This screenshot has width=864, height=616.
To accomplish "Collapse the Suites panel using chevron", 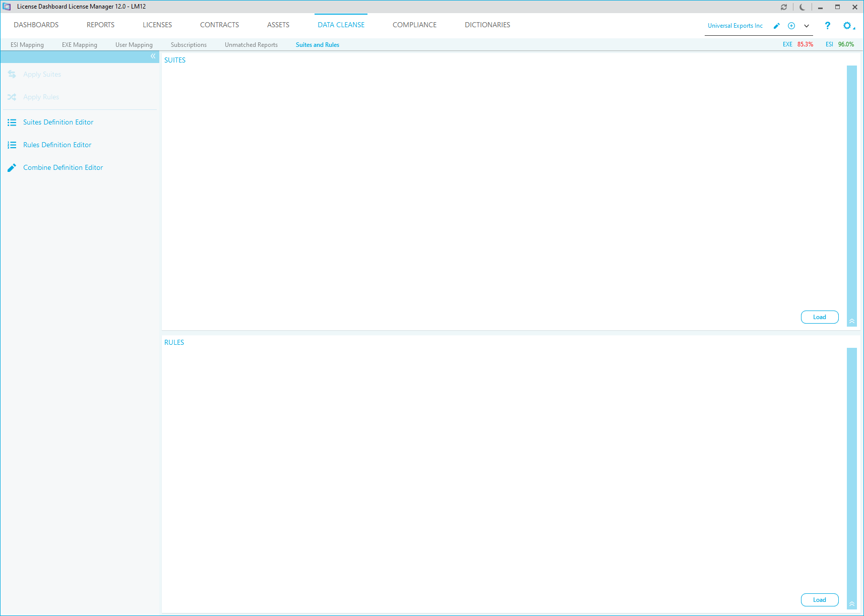I will coord(852,321).
